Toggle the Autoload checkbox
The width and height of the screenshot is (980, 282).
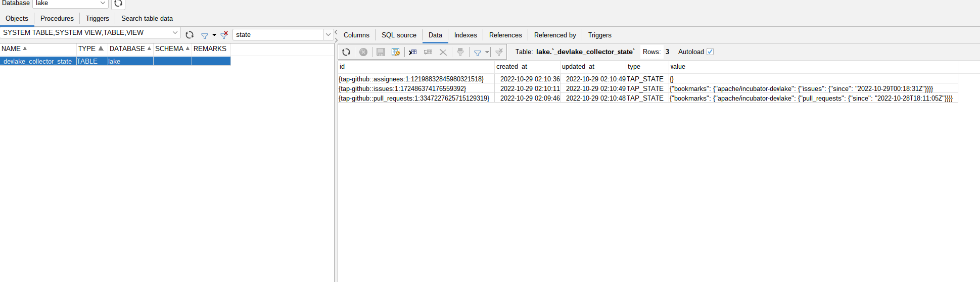tap(710, 52)
